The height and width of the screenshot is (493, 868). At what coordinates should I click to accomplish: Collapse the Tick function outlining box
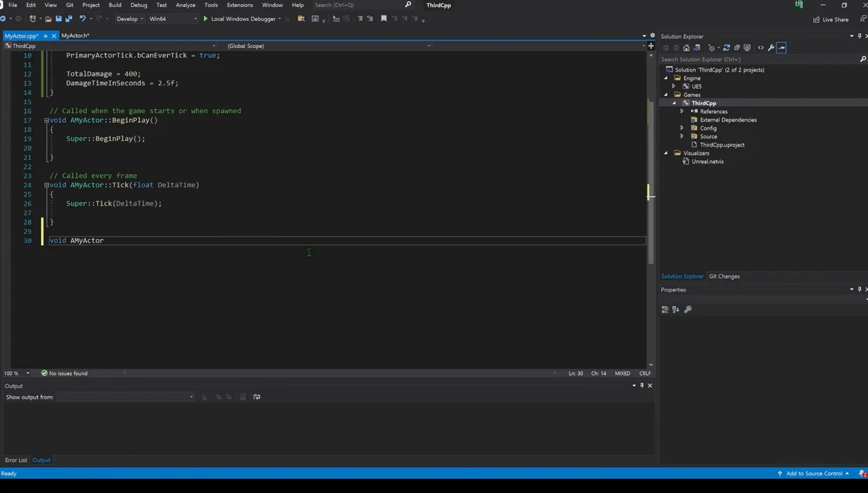click(x=46, y=185)
